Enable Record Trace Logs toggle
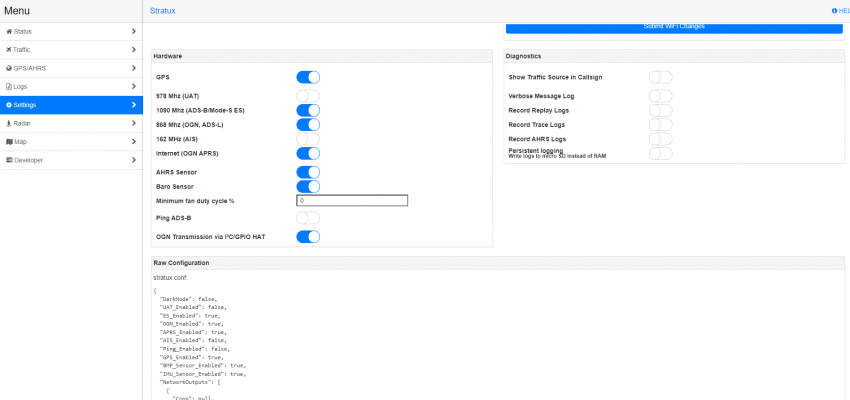Viewport: 850px width, 400px height. point(661,125)
